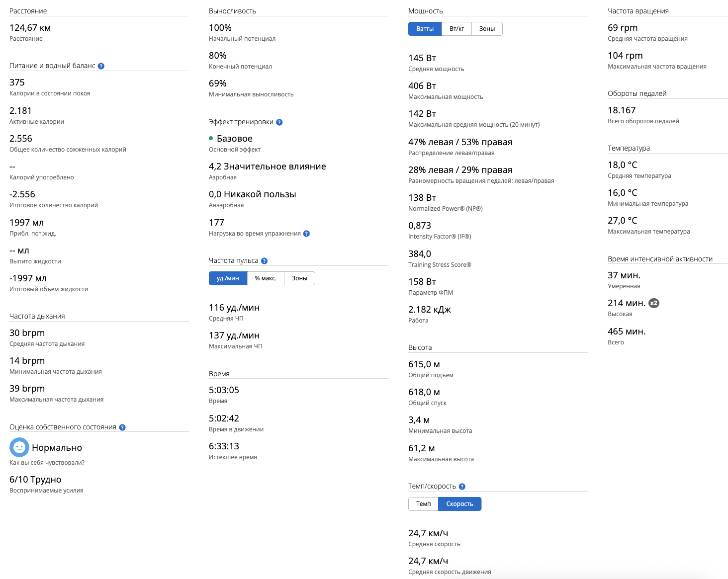Viewport: 728px width, 579px height.
Task: Open help icon beside Частота пульса
Action: (x=264, y=261)
